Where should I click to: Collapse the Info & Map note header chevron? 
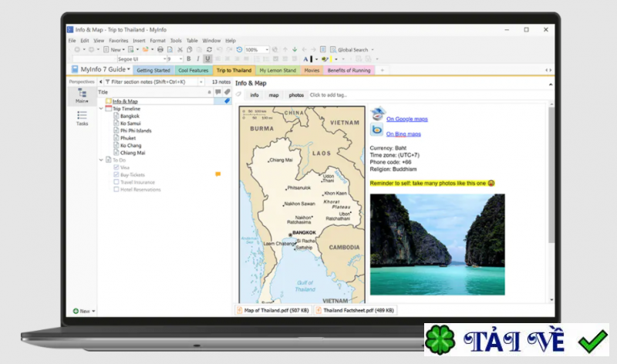point(551,84)
